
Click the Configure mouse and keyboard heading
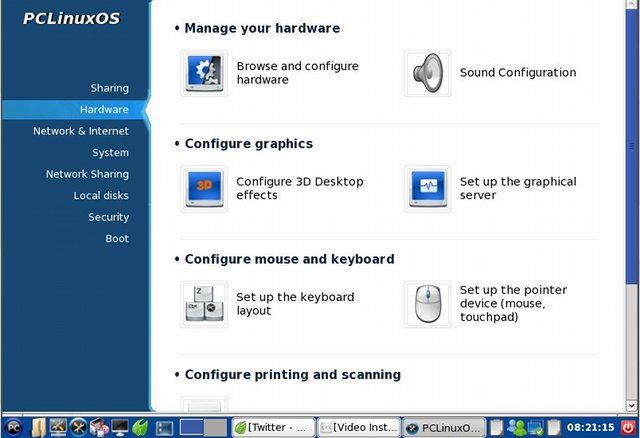pyautogui.click(x=289, y=259)
